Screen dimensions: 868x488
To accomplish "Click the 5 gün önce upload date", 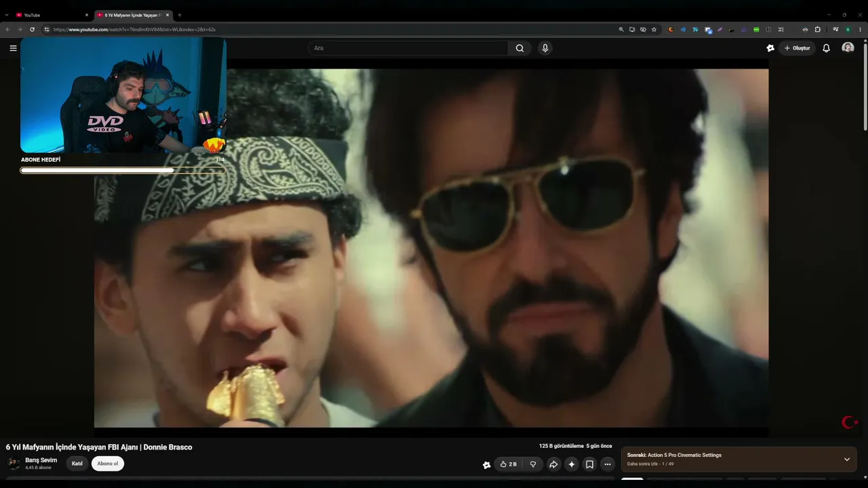I will click(599, 446).
